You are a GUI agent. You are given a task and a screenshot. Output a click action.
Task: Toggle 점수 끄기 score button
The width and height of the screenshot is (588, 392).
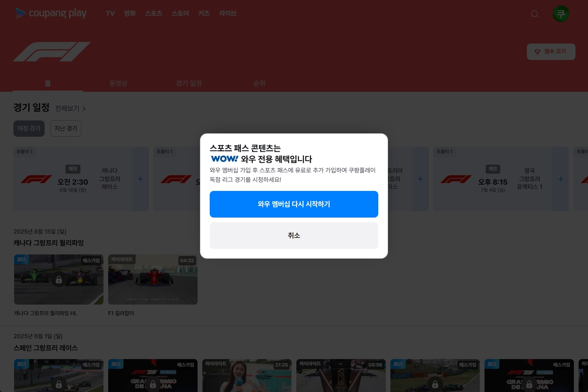pyautogui.click(x=551, y=52)
